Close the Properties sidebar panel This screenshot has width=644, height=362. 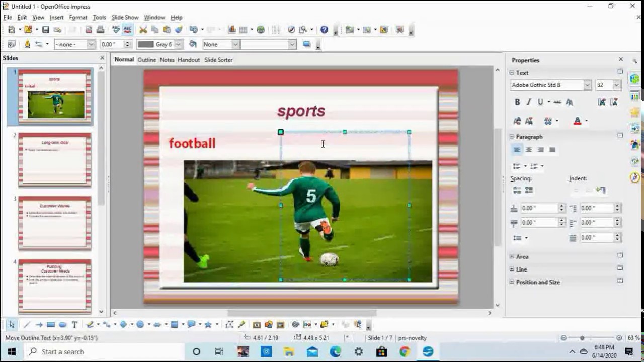point(620,59)
